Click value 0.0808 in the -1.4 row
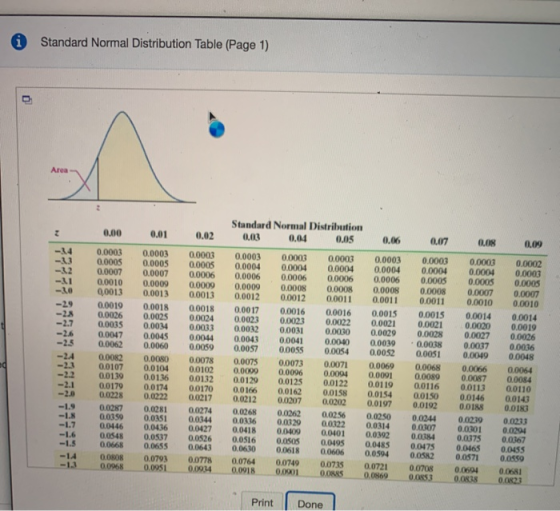The image size is (560, 511). click(112, 457)
